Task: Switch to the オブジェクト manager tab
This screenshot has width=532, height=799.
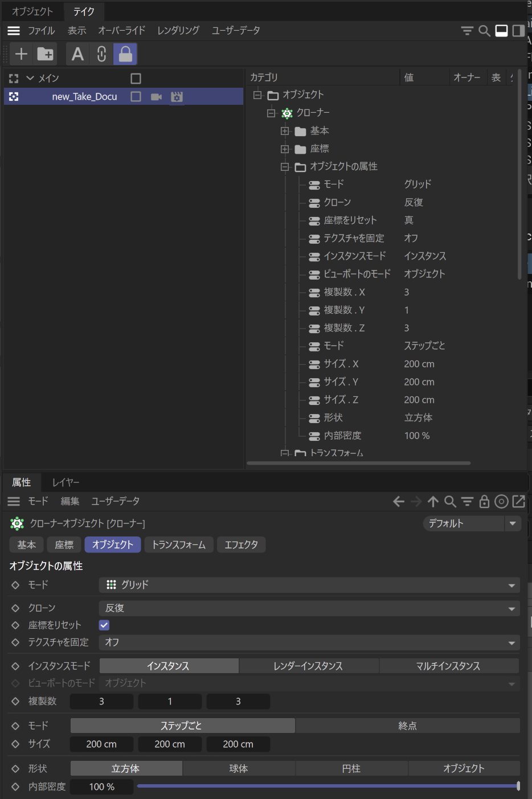Action: tap(32, 11)
